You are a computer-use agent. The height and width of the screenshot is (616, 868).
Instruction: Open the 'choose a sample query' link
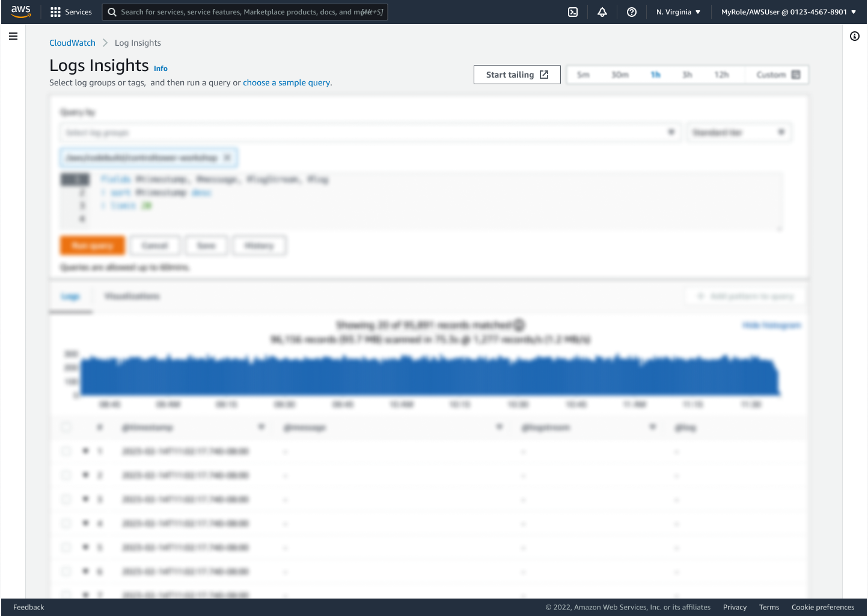click(286, 82)
